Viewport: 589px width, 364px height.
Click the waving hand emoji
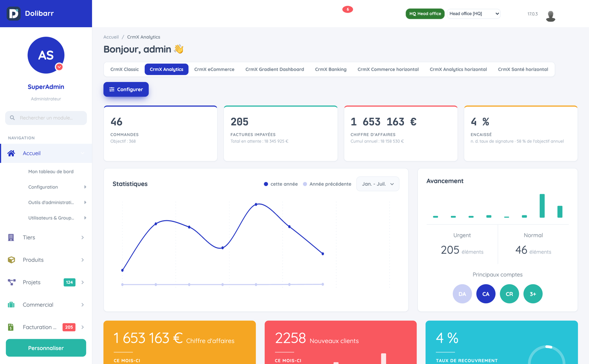[x=179, y=49]
